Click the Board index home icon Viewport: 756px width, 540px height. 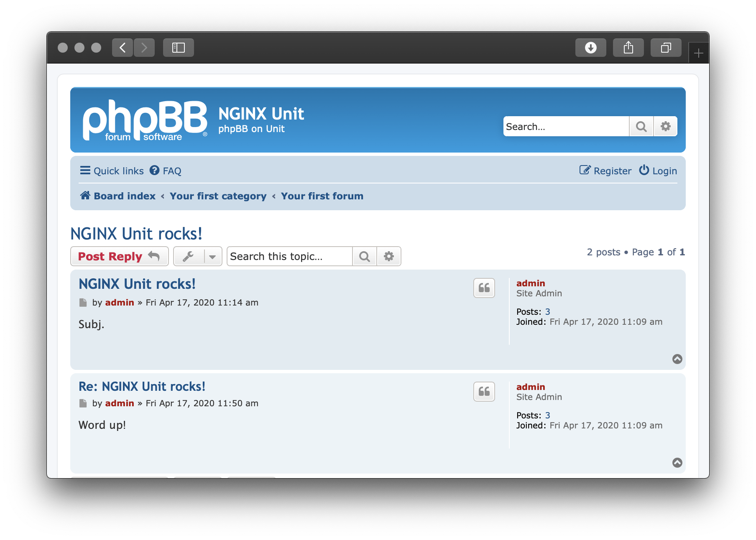coord(85,195)
